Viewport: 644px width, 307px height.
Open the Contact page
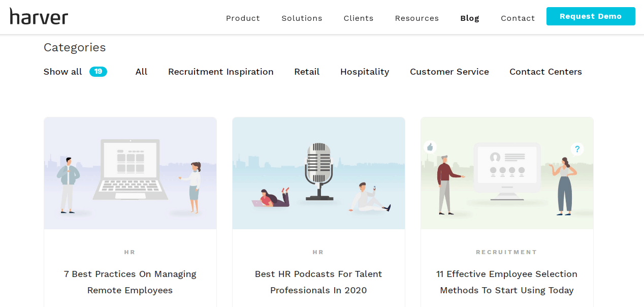(x=518, y=18)
